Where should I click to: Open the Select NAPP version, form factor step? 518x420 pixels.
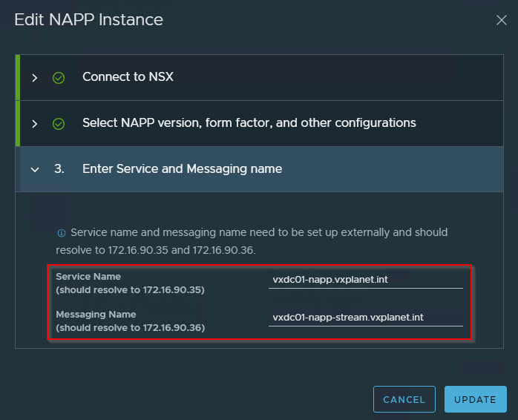(x=249, y=122)
